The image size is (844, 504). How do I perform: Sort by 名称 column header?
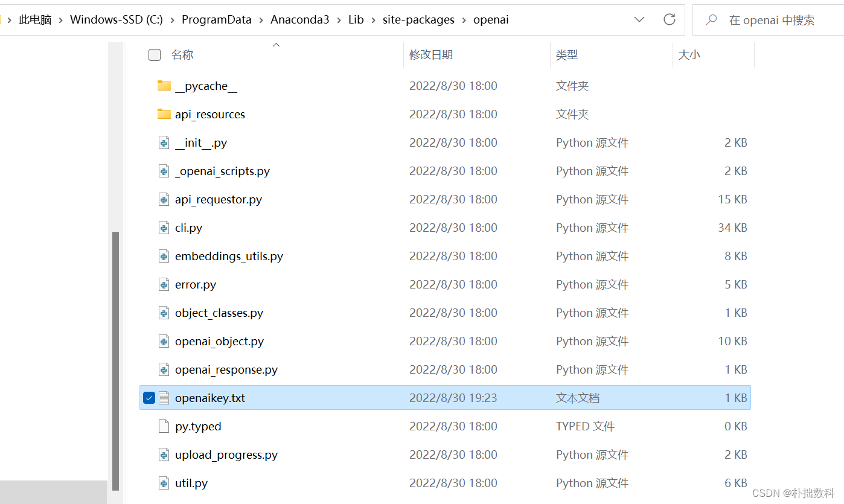[x=182, y=55]
